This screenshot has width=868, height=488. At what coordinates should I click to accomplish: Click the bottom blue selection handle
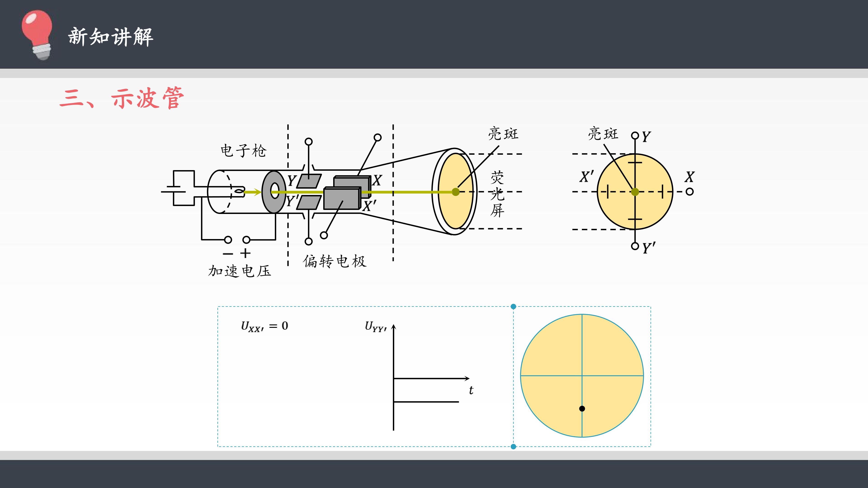pyautogui.click(x=513, y=447)
